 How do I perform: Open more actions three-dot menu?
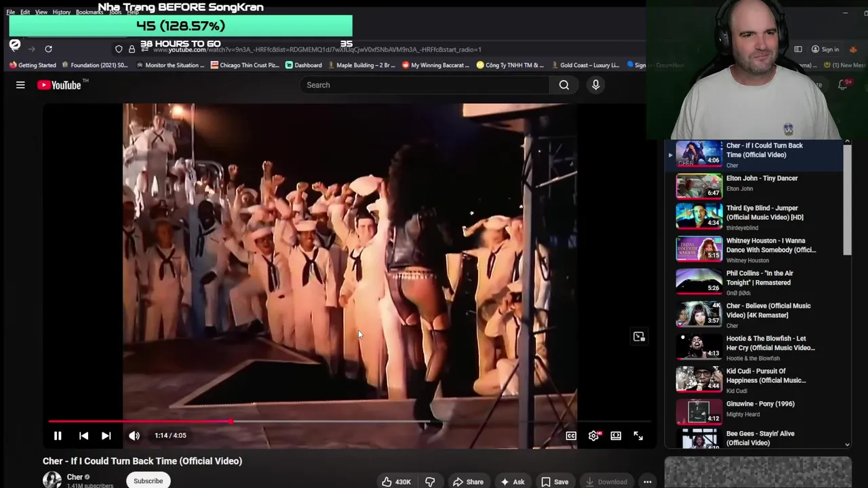(648, 482)
